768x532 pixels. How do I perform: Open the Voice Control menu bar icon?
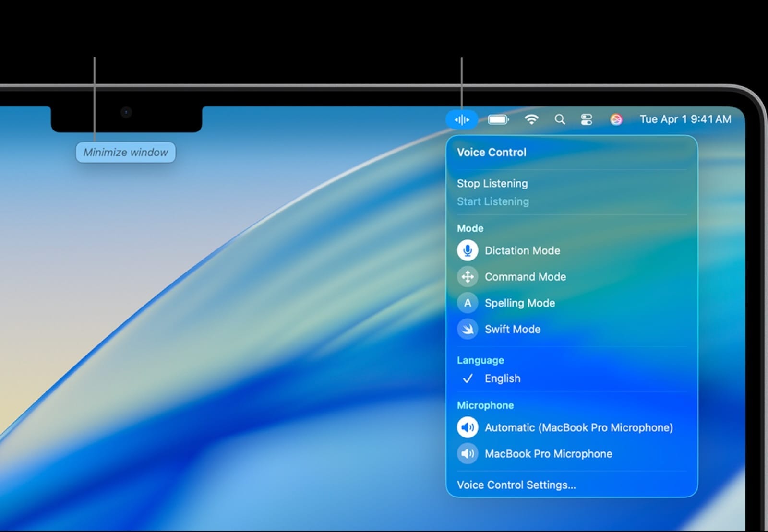pos(461,119)
